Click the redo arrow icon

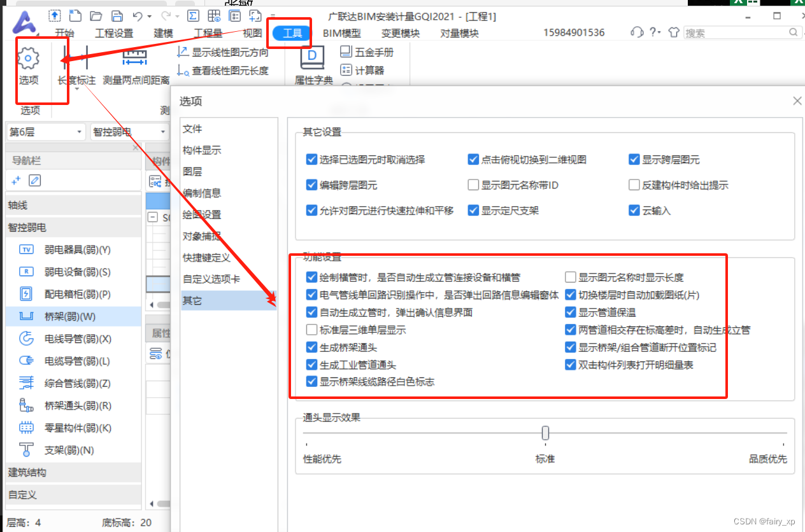coord(166,15)
